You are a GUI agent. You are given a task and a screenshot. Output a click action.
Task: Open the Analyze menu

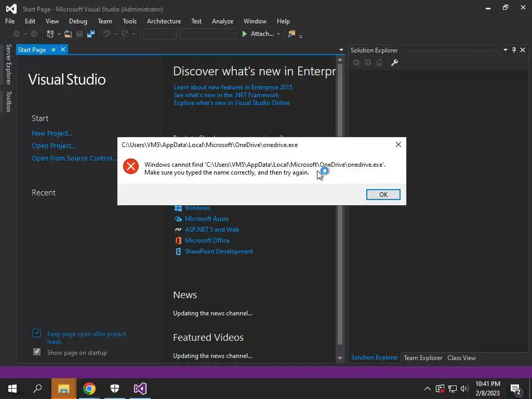tap(222, 21)
